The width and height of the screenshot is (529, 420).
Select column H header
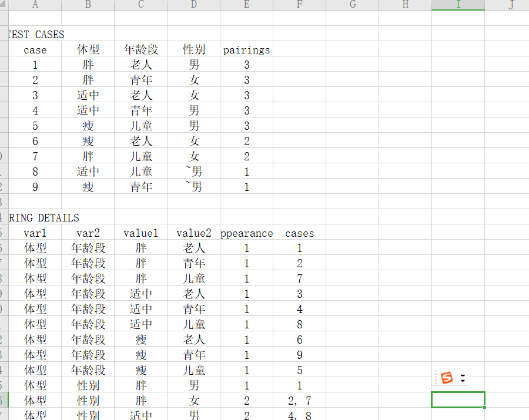[406, 5]
